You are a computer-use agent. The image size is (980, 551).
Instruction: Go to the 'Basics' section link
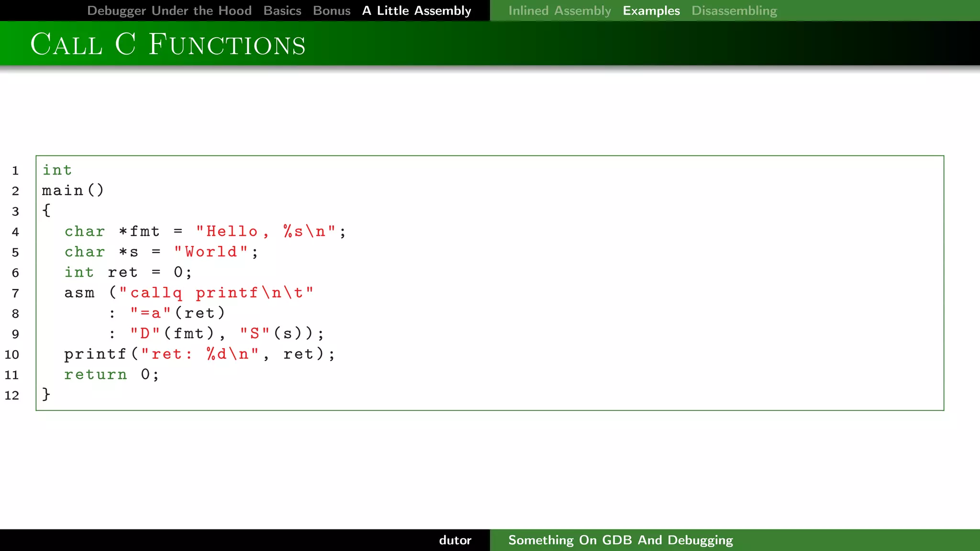click(282, 11)
